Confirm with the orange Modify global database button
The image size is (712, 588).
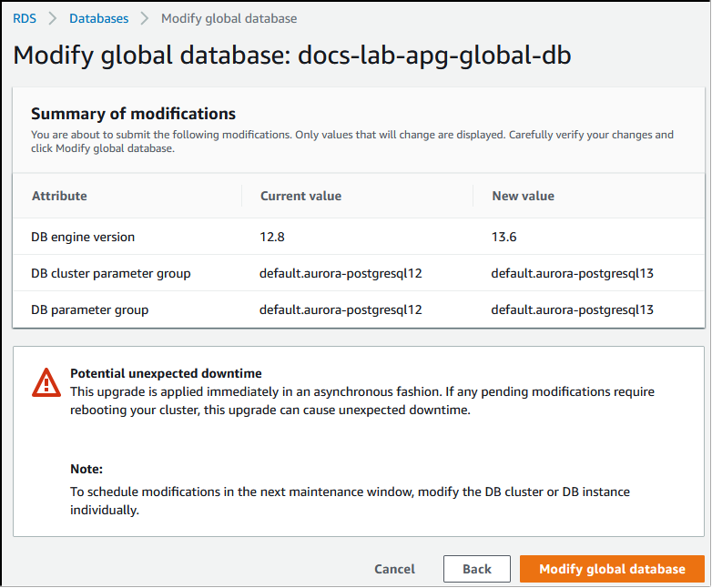point(612,569)
